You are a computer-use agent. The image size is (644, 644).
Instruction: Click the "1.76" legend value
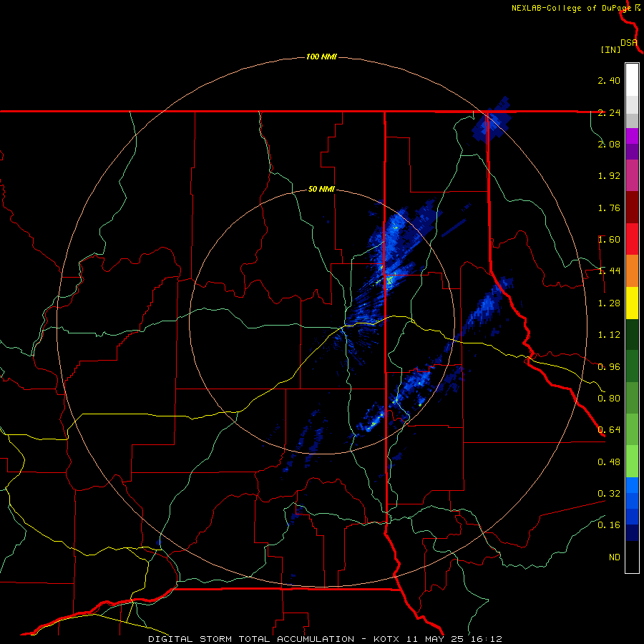609,208
